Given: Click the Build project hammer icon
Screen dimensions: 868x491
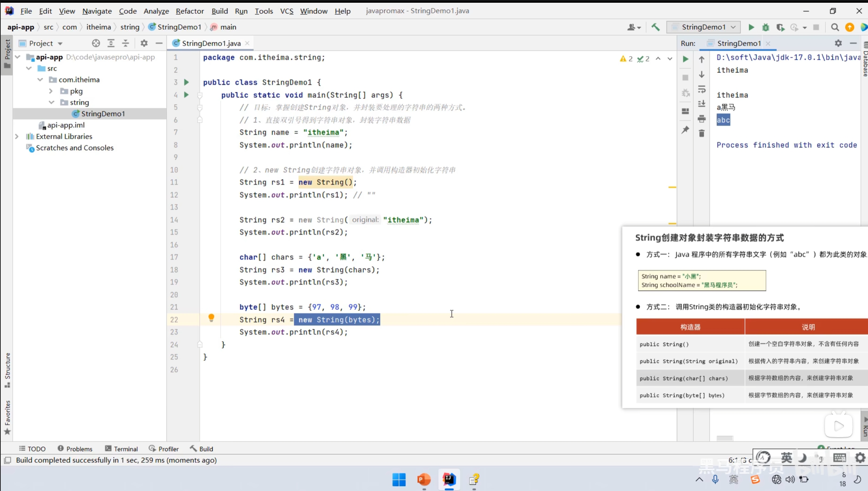Looking at the screenshot, I should pyautogui.click(x=655, y=27).
